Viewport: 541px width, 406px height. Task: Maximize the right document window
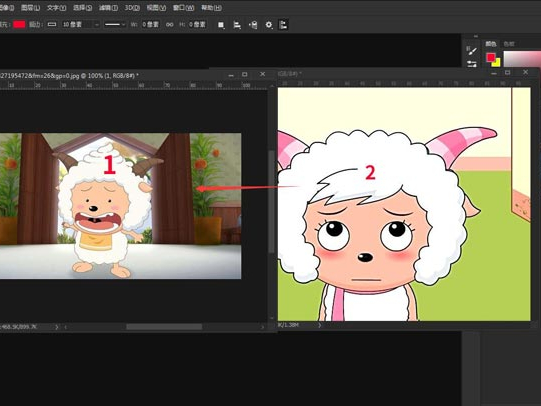[508, 72]
